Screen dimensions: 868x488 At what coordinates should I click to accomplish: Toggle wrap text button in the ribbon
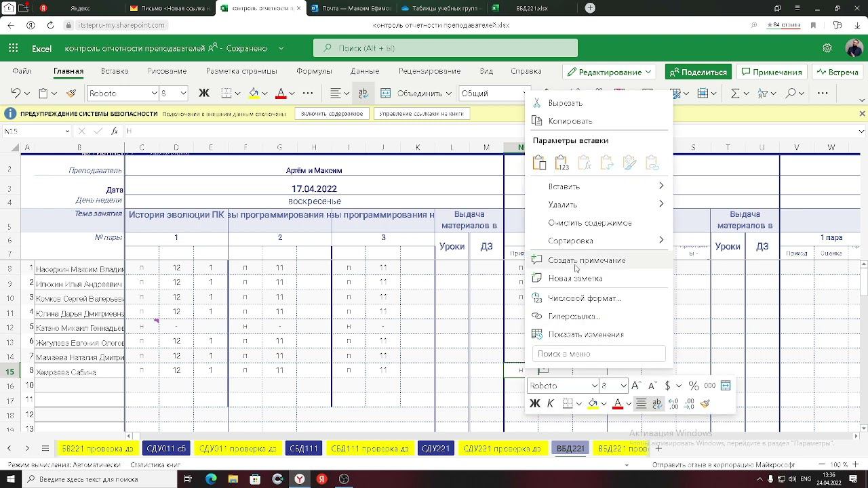(363, 94)
